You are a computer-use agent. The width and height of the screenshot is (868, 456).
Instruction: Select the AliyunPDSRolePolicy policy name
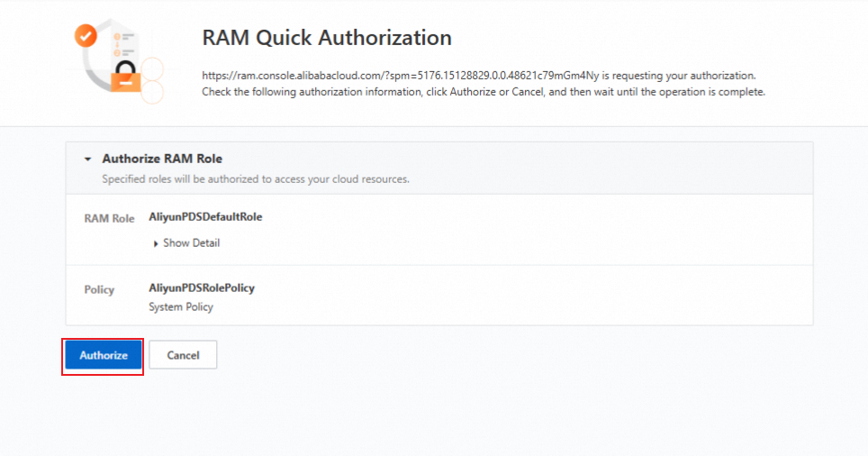[202, 288]
